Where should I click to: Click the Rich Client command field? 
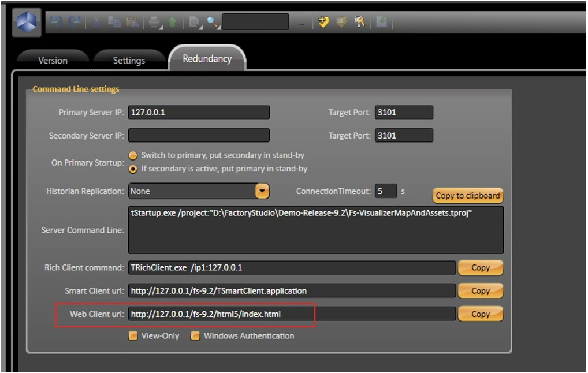(292, 268)
